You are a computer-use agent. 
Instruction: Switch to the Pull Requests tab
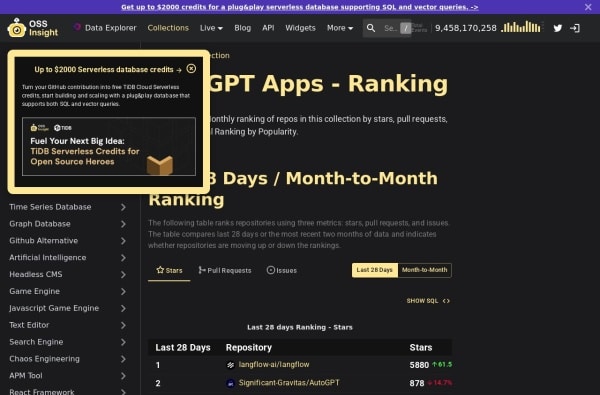coord(225,270)
